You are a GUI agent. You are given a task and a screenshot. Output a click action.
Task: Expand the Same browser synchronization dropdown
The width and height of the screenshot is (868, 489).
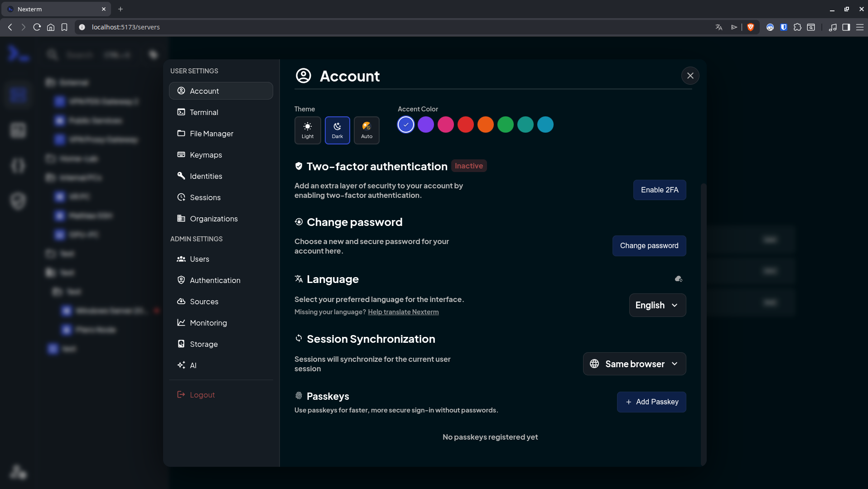634,364
